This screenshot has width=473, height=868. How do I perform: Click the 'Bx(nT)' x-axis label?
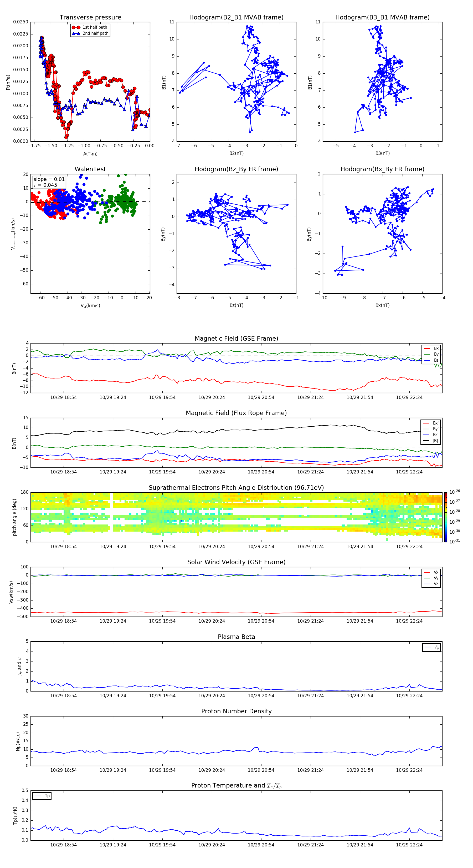[x=382, y=305]
